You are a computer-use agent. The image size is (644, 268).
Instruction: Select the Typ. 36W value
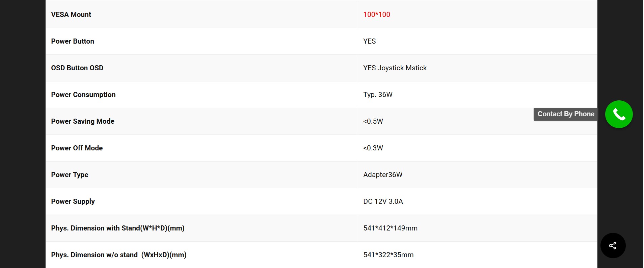coord(378,95)
